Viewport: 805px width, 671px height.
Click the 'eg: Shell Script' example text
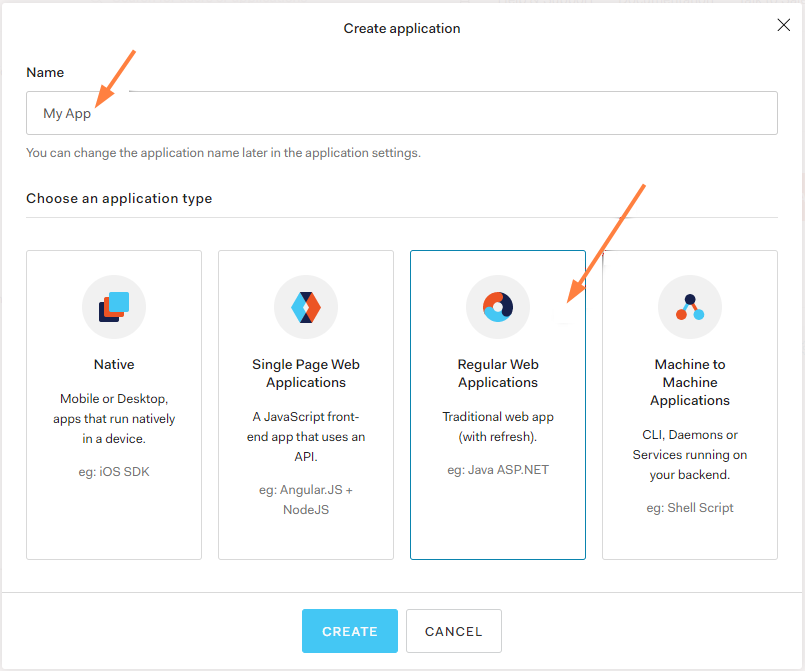click(690, 508)
